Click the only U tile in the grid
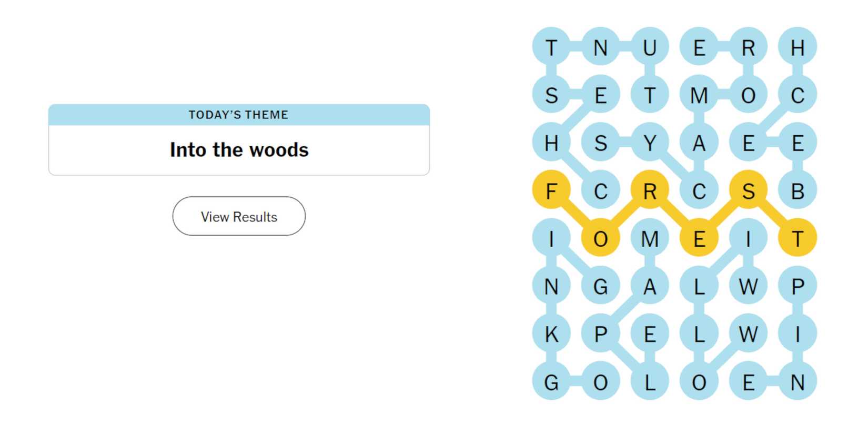Image resolution: width=868 pixels, height=434 pixels. pos(649,48)
